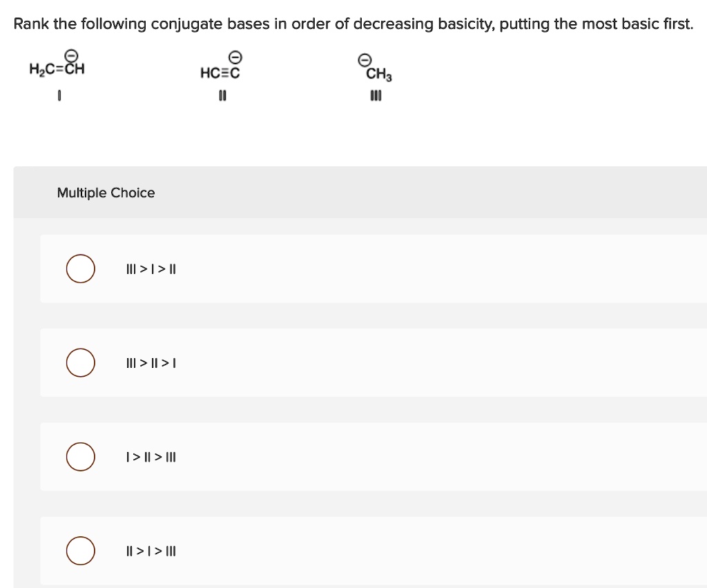The width and height of the screenshot is (707, 588).
Task: Click the answer text III > II > I
Action: point(151,362)
